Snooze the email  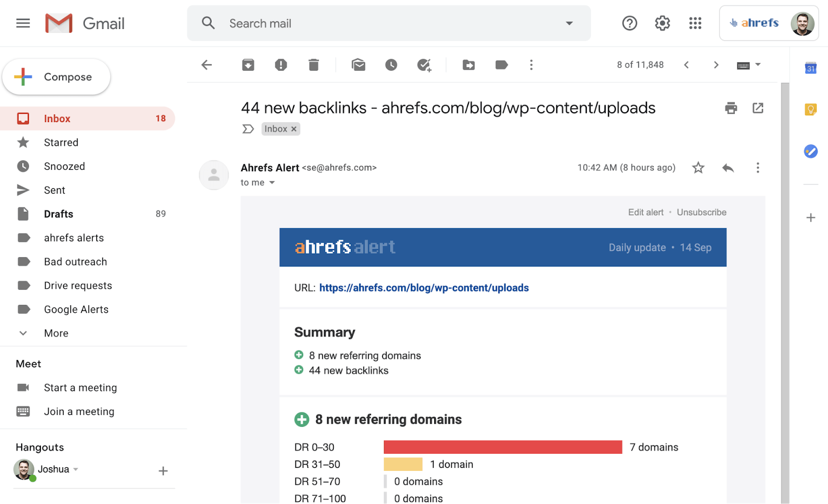(391, 65)
